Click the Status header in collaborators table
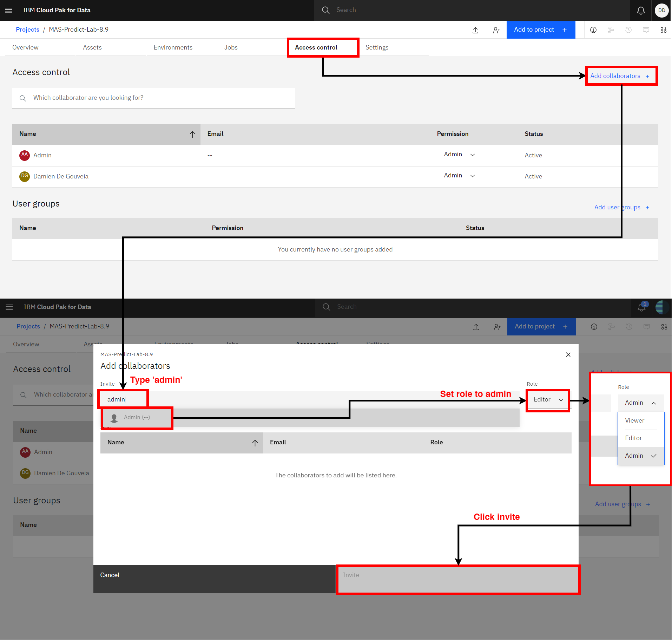Viewport: 672px width, 640px height. point(534,134)
